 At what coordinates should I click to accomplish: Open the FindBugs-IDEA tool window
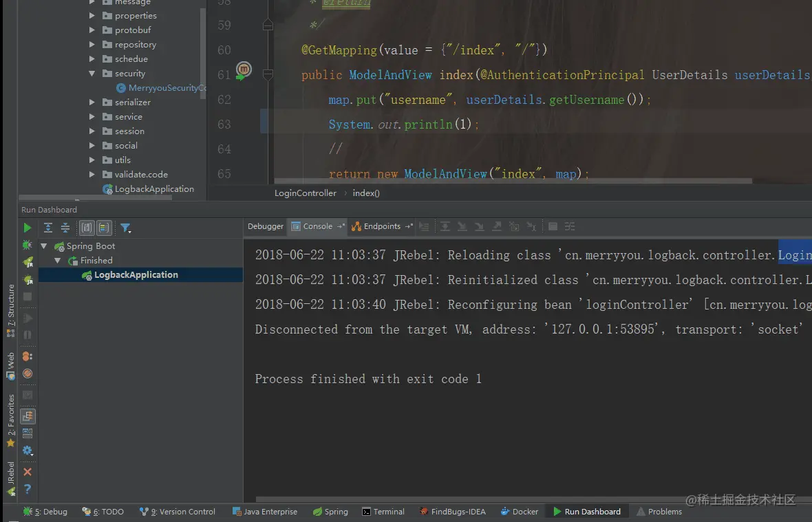453,512
